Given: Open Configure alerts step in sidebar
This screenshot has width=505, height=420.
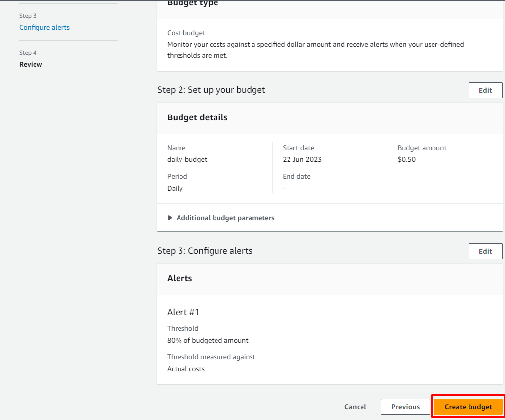Looking at the screenshot, I should 44,27.
